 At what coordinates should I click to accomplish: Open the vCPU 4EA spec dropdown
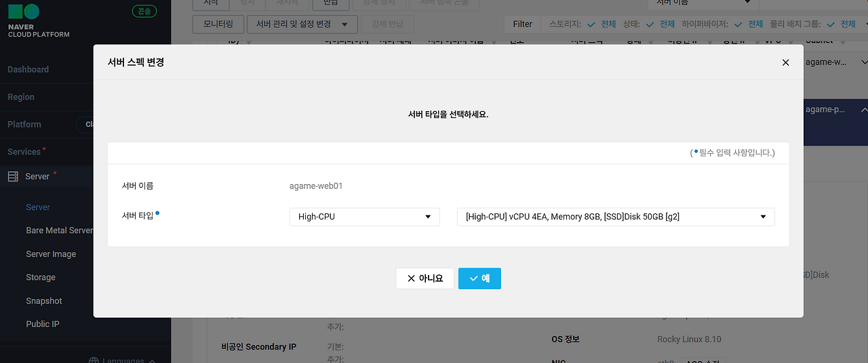[x=616, y=217]
